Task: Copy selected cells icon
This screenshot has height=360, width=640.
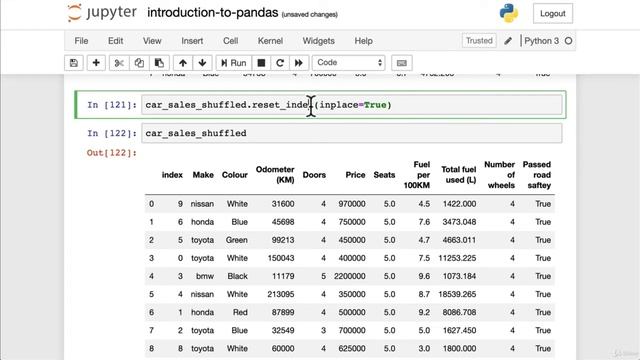Action: (139, 63)
